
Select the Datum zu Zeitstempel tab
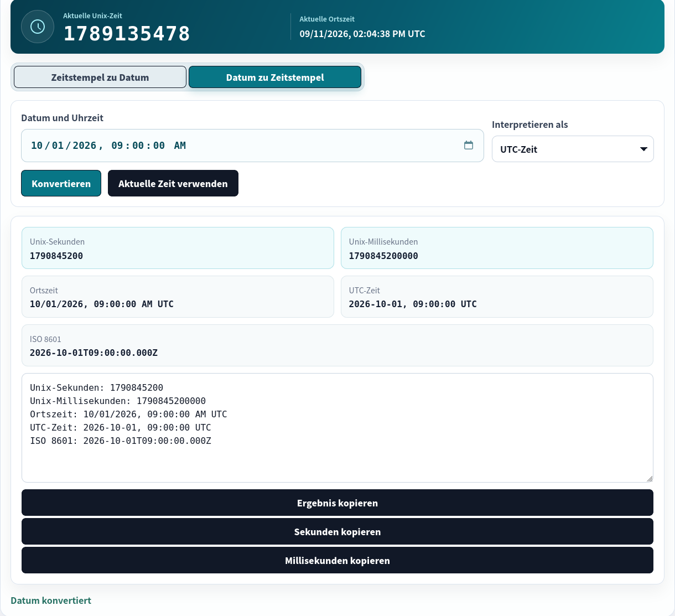click(275, 77)
